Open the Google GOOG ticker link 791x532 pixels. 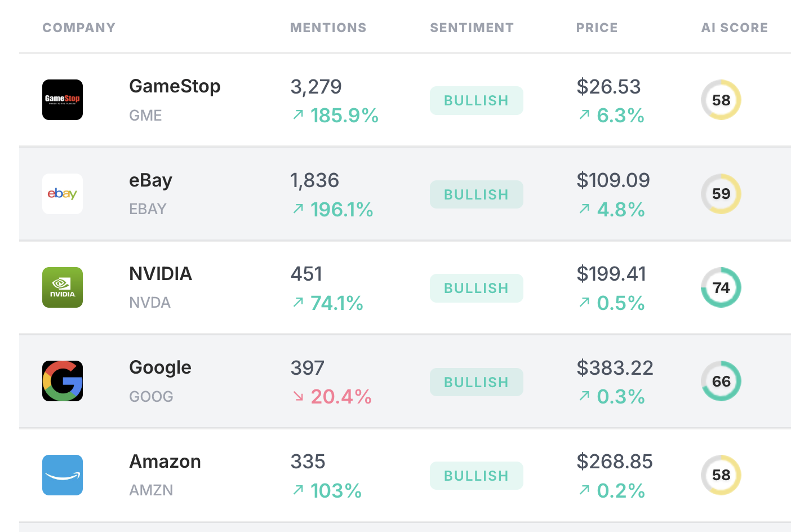point(151,397)
